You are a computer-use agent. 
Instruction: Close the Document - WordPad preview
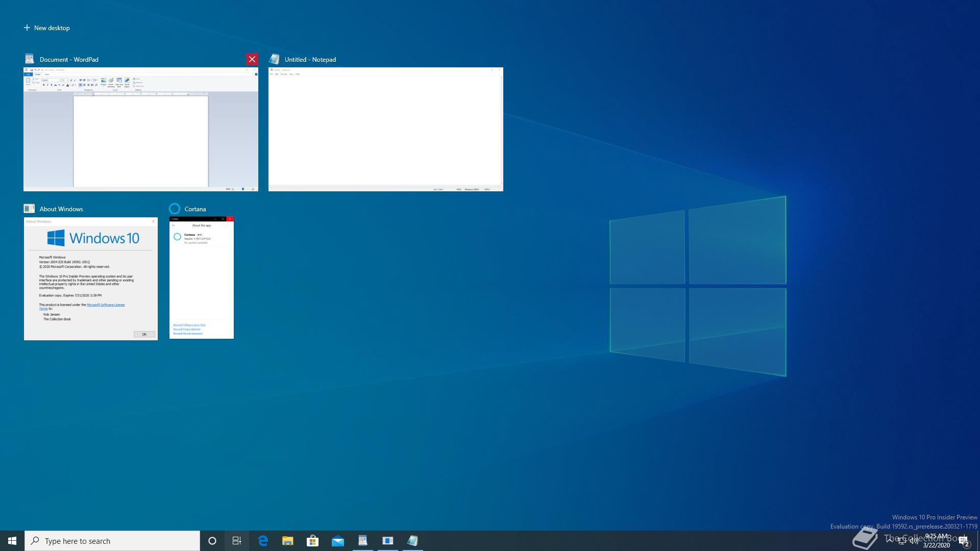pos(252,59)
